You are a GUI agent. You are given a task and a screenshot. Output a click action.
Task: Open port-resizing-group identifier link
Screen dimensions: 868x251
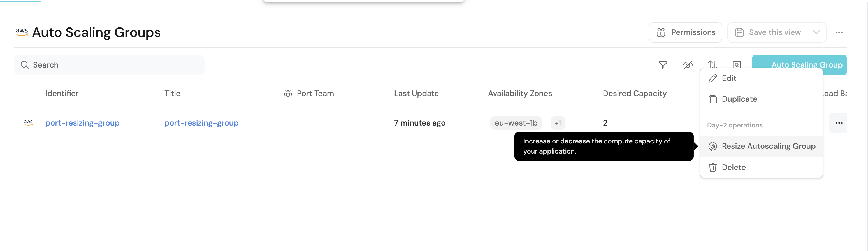[82, 123]
